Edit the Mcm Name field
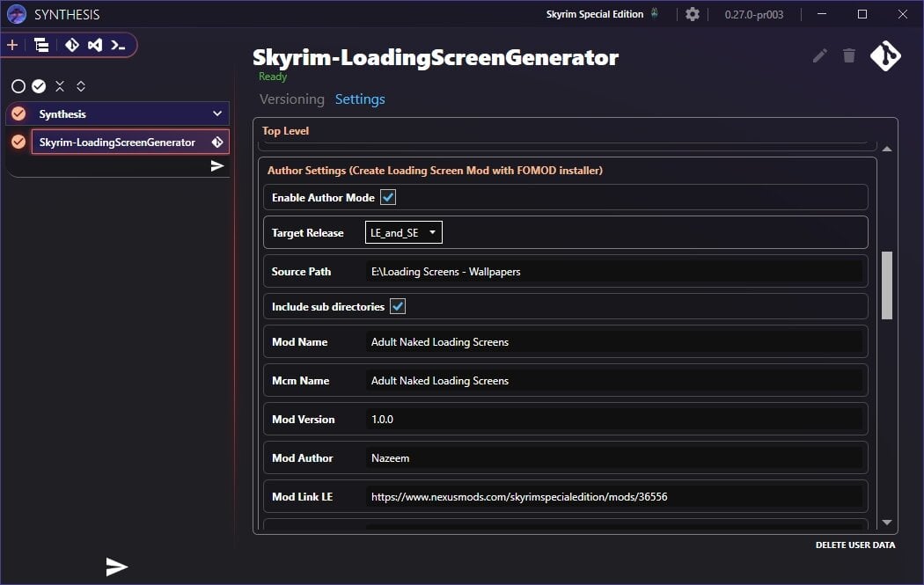 (x=613, y=381)
